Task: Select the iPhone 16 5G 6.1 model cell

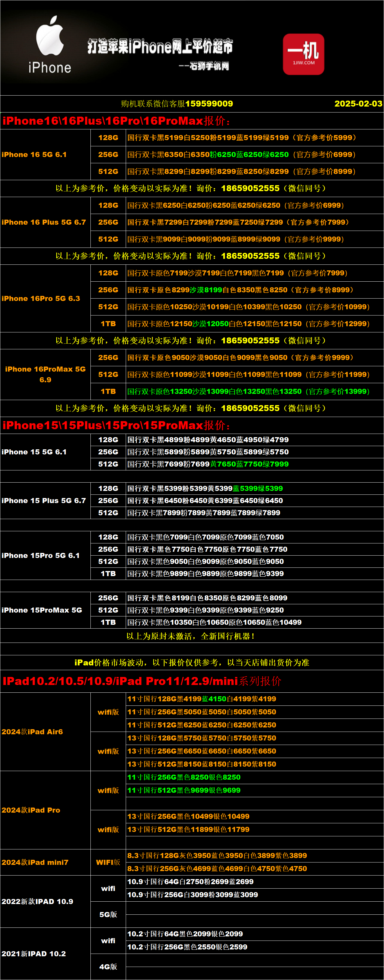Action: coord(34,154)
